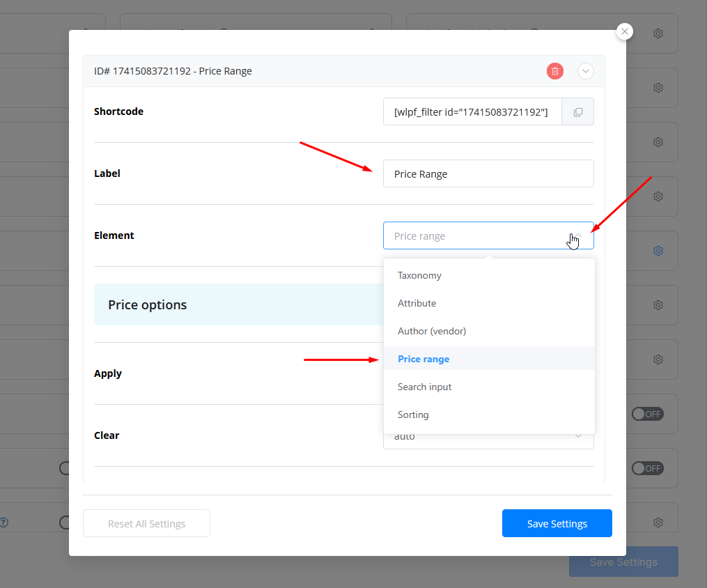Close the filter settings modal
707x588 pixels.
coord(625,31)
